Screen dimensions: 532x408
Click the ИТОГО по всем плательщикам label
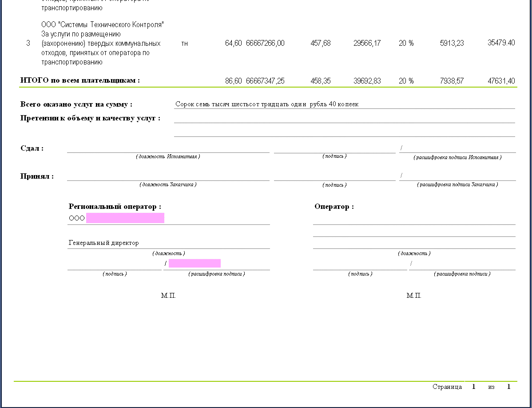[80, 80]
